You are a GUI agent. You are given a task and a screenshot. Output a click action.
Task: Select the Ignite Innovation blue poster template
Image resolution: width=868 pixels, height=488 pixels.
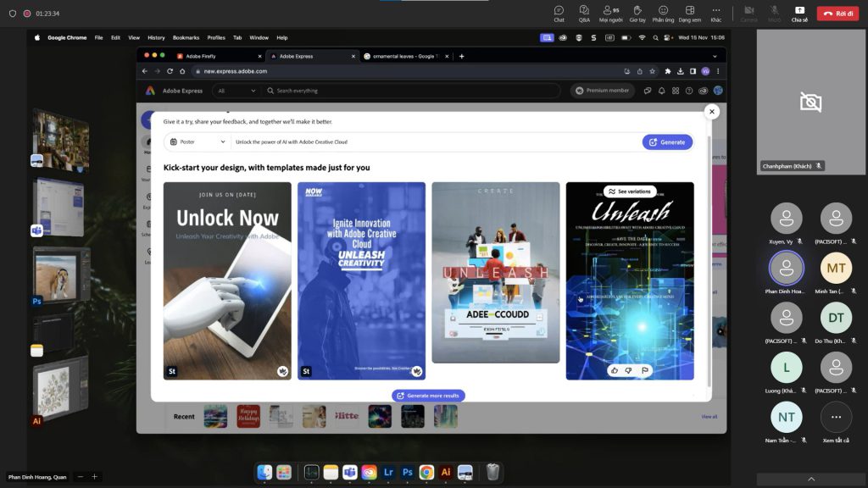[361, 281]
